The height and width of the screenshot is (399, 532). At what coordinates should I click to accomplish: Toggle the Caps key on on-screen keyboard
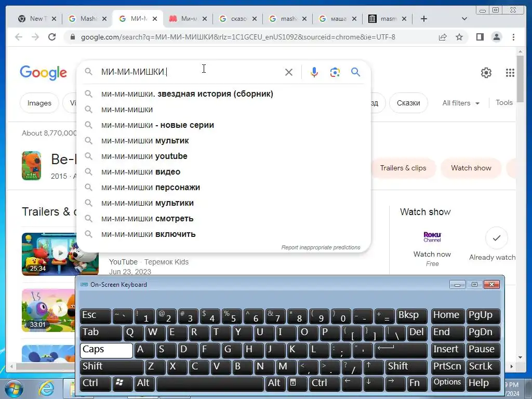point(106,350)
